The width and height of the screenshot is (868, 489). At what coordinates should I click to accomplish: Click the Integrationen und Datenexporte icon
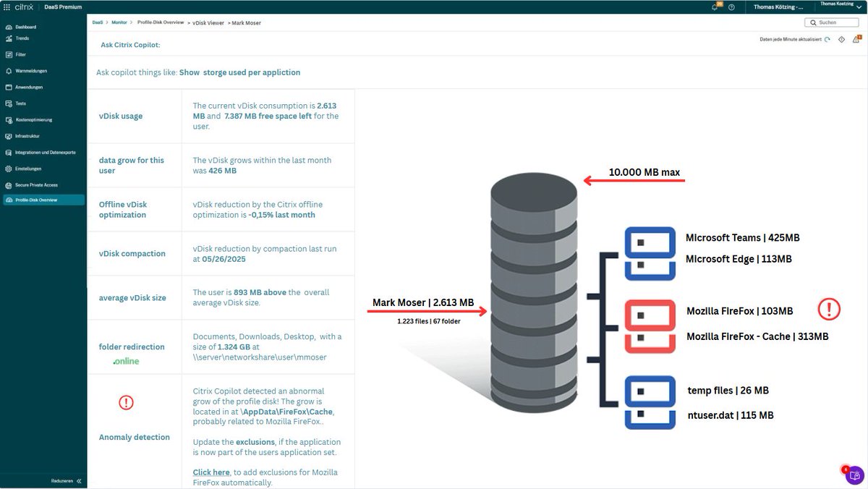(9, 152)
